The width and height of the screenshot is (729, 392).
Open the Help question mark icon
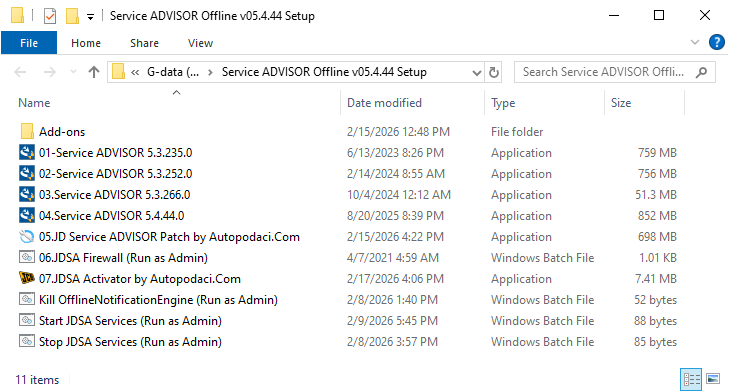(x=716, y=42)
